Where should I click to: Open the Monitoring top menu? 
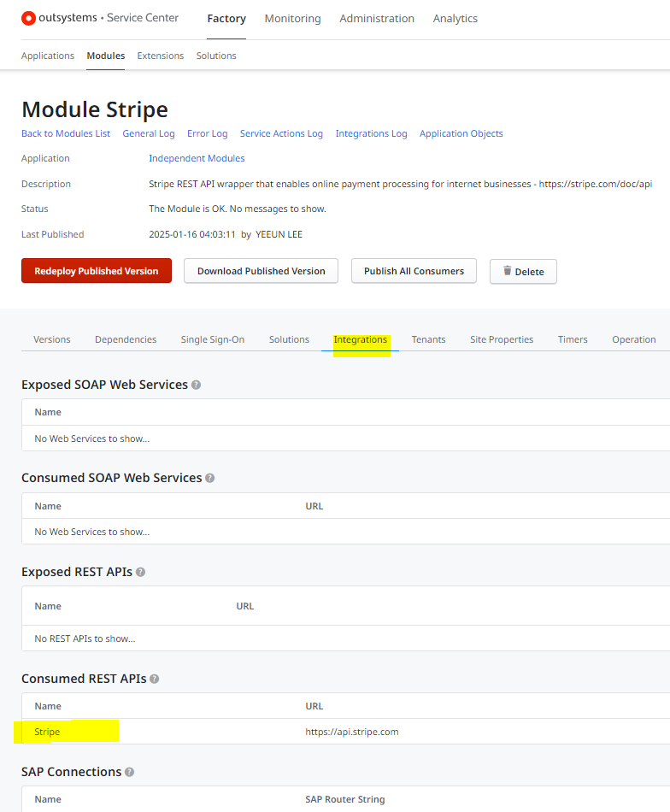coord(292,19)
